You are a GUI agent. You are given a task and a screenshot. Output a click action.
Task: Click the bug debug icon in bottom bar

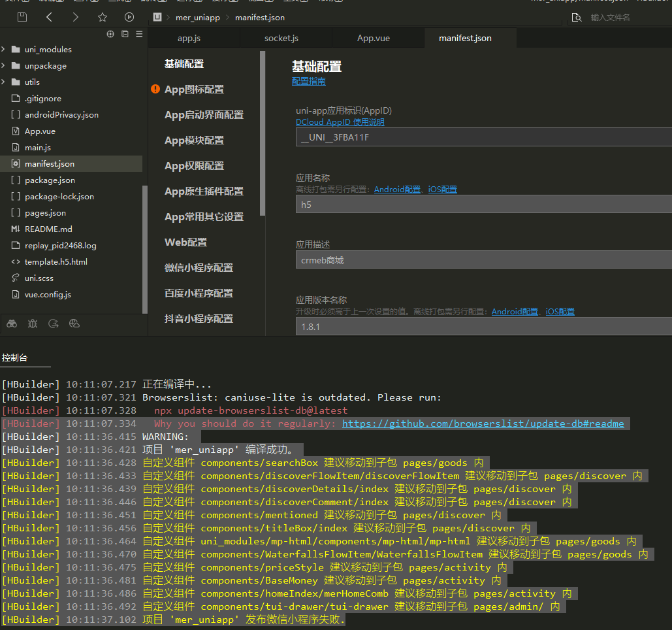coord(33,323)
